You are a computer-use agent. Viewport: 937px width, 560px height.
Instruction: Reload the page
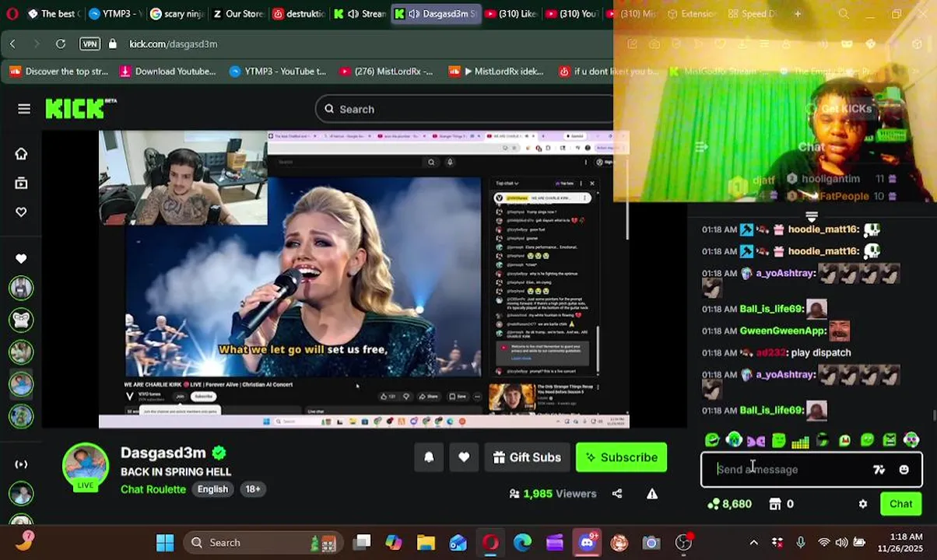click(x=61, y=44)
